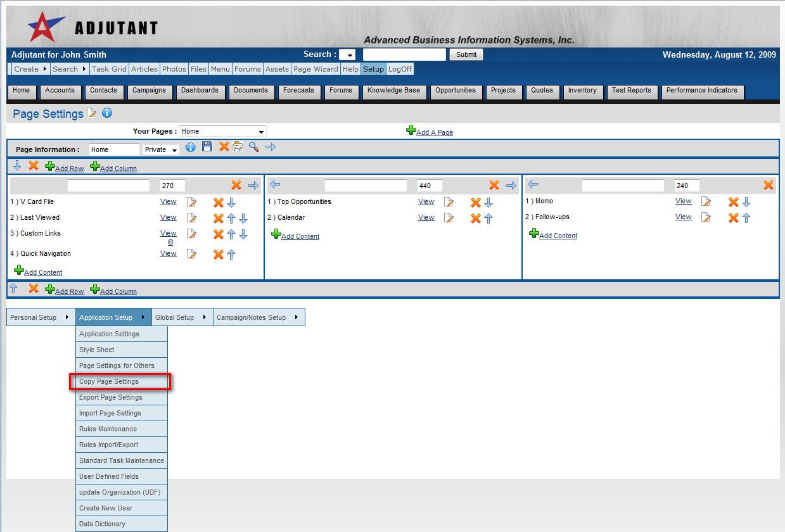This screenshot has width=785, height=532.
Task: Expand the Global Setup menu
Action: tap(181, 317)
